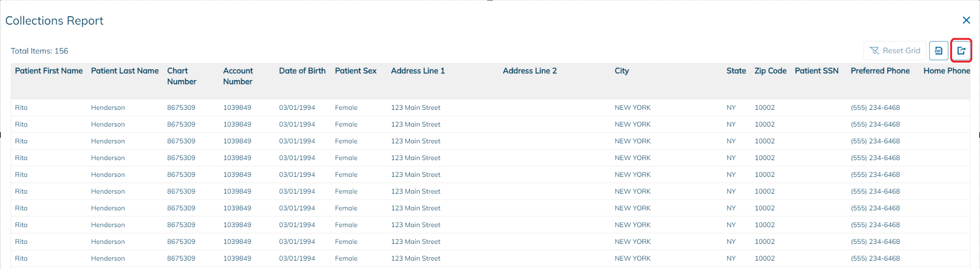
Task: Sort by Patient SSN column
Action: pos(817,71)
